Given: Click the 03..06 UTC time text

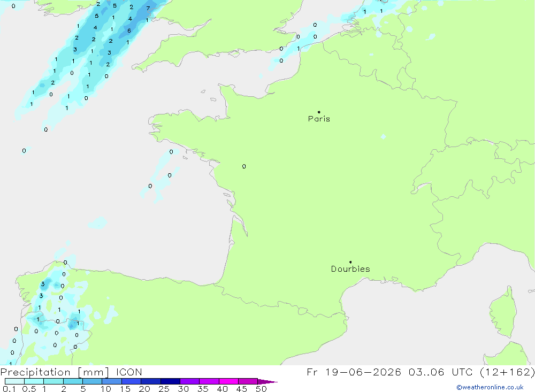Looking at the screenshot, I should pyautogui.click(x=440, y=372).
